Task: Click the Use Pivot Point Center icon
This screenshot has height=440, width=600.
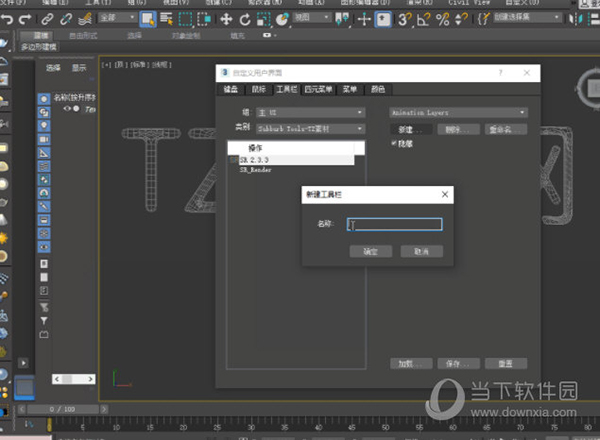Action: pos(342,19)
